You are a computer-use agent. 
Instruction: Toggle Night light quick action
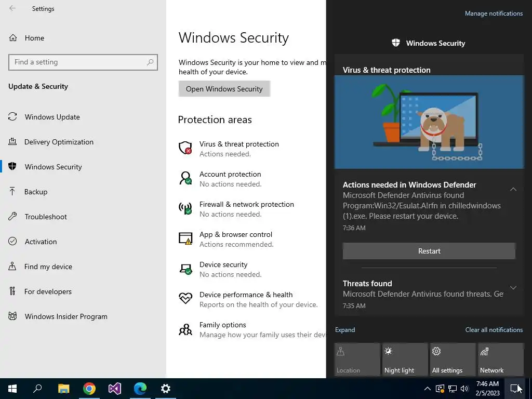(x=405, y=360)
